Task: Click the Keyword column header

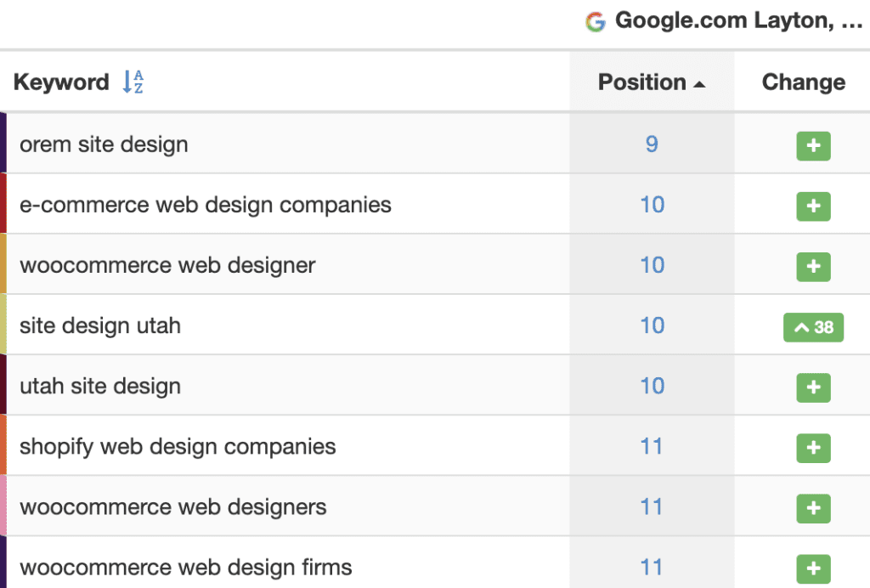Action: click(61, 82)
